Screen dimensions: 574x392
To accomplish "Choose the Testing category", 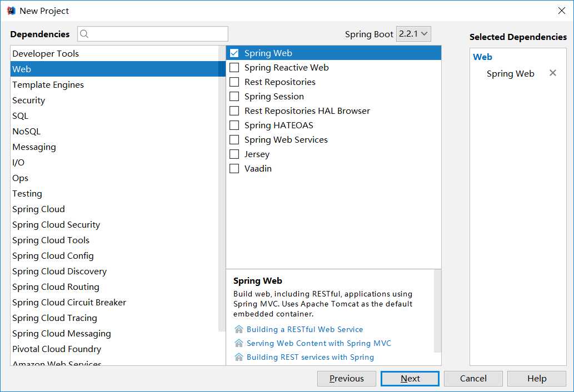I will click(x=114, y=193).
